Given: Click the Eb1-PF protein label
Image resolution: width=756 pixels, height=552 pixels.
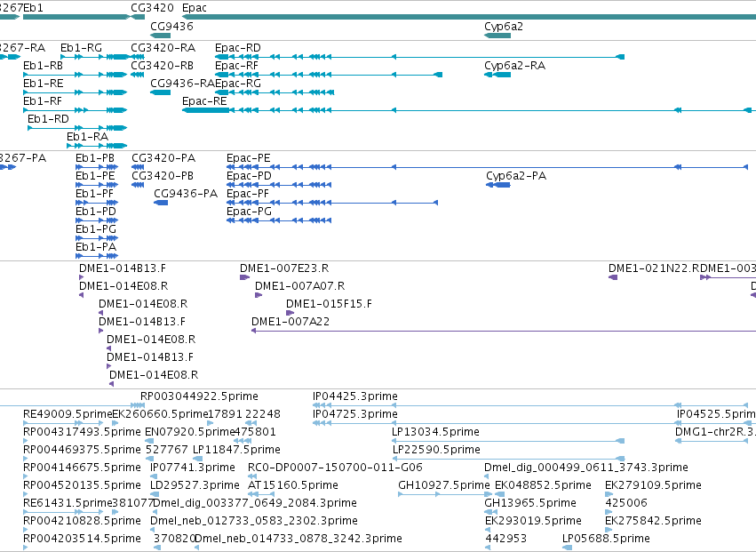Looking at the screenshot, I should [x=94, y=194].
